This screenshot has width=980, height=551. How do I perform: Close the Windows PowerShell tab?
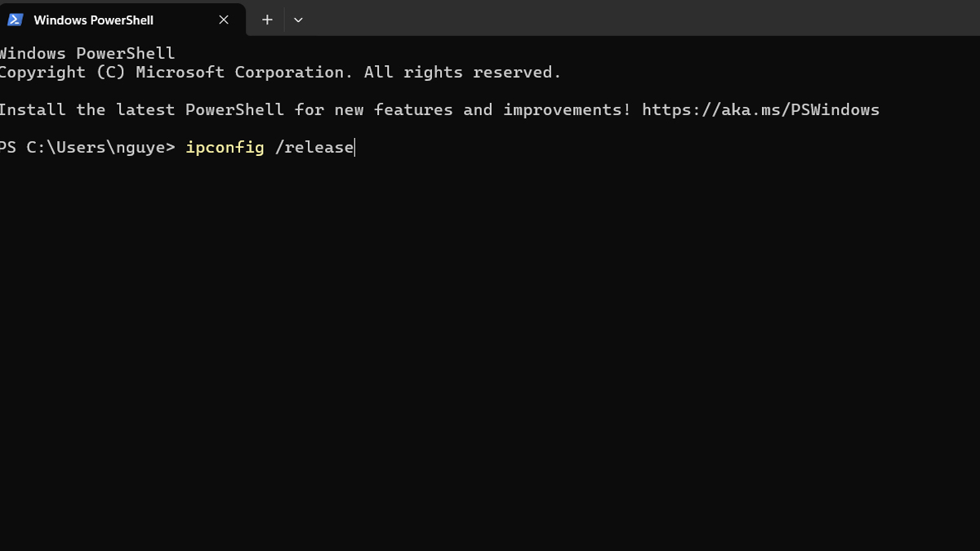pos(224,20)
